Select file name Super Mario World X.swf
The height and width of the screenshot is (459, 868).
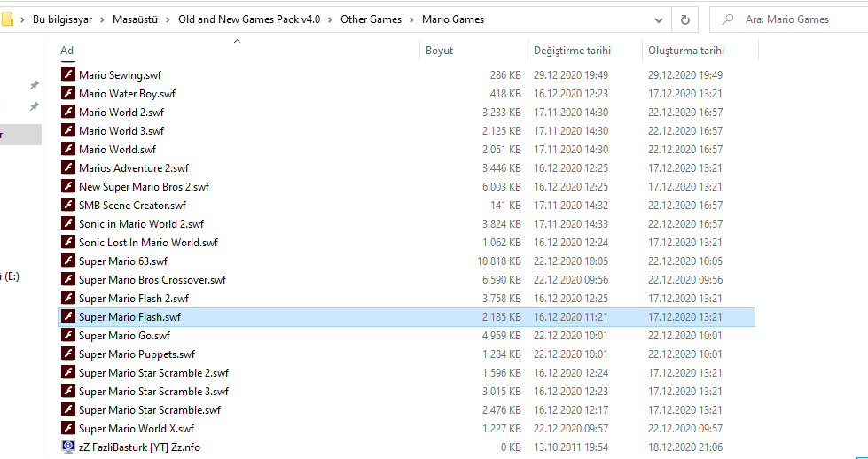click(x=137, y=429)
